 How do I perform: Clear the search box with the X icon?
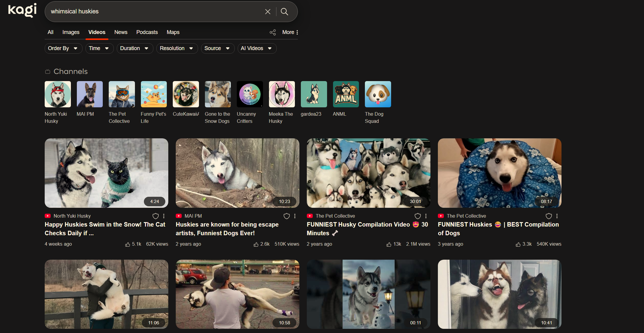267,12
